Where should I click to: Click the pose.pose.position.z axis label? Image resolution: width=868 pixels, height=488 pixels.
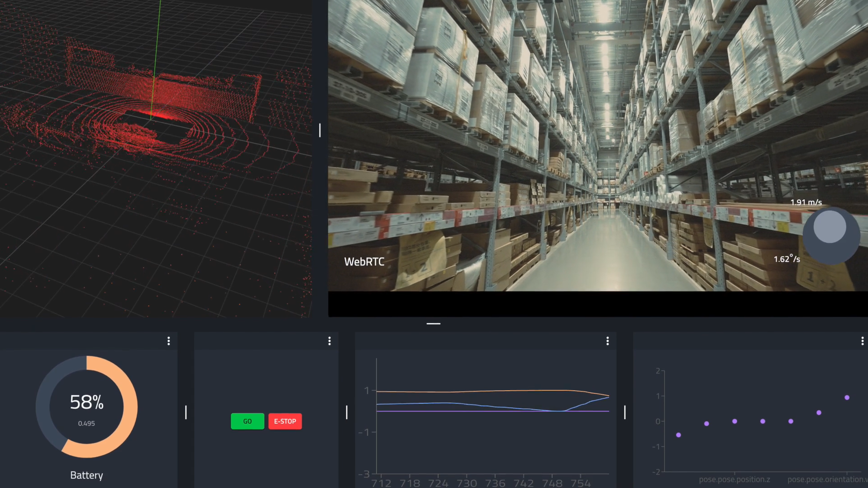click(x=734, y=479)
